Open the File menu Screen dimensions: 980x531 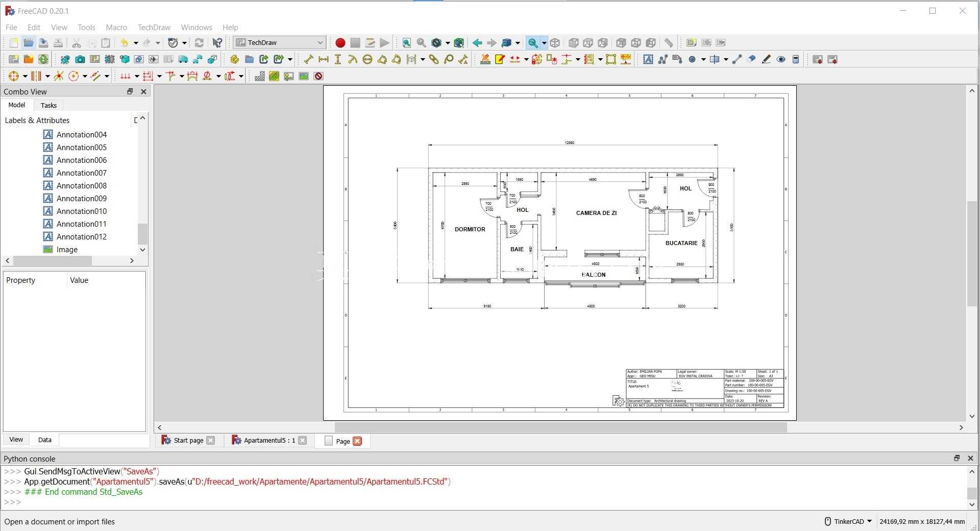pyautogui.click(x=11, y=27)
